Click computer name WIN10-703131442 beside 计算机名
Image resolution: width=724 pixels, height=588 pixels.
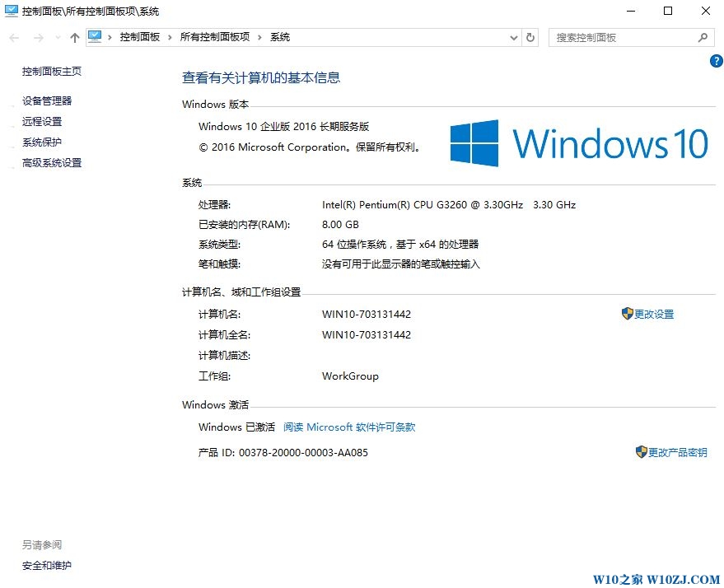pyautogui.click(x=367, y=315)
